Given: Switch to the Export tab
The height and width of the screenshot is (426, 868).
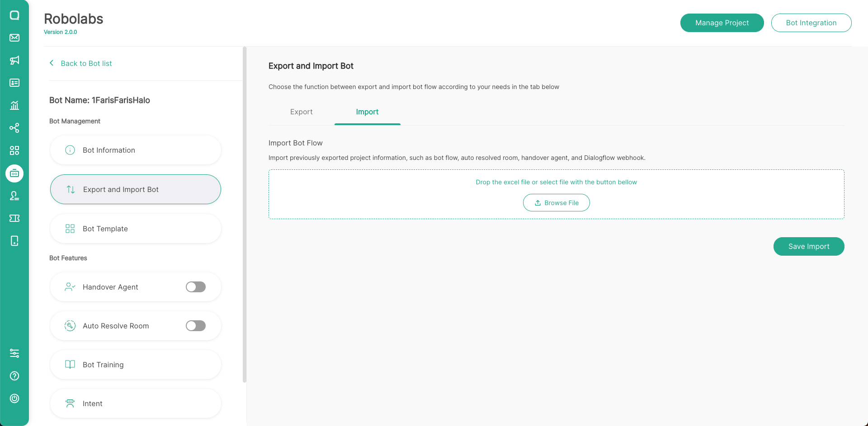Looking at the screenshot, I should 301,112.
